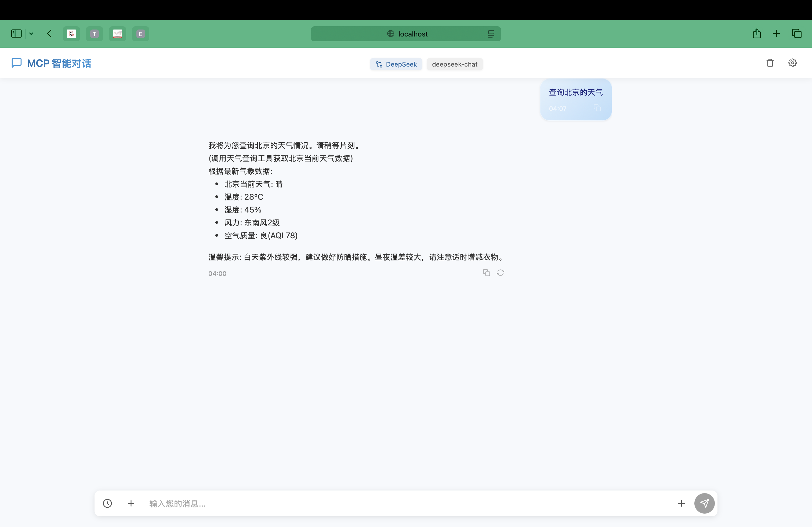Screen dimensions: 812x527
Task: Click the 温馨提示 sun protection advice line
Action: (356, 257)
